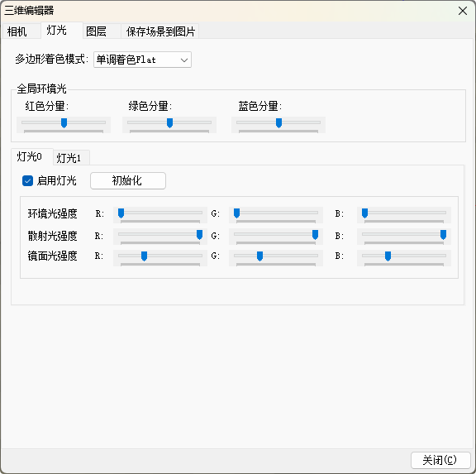476x474 pixels.
Task: Click the 散射光强度 B slider
Action: [404, 237]
